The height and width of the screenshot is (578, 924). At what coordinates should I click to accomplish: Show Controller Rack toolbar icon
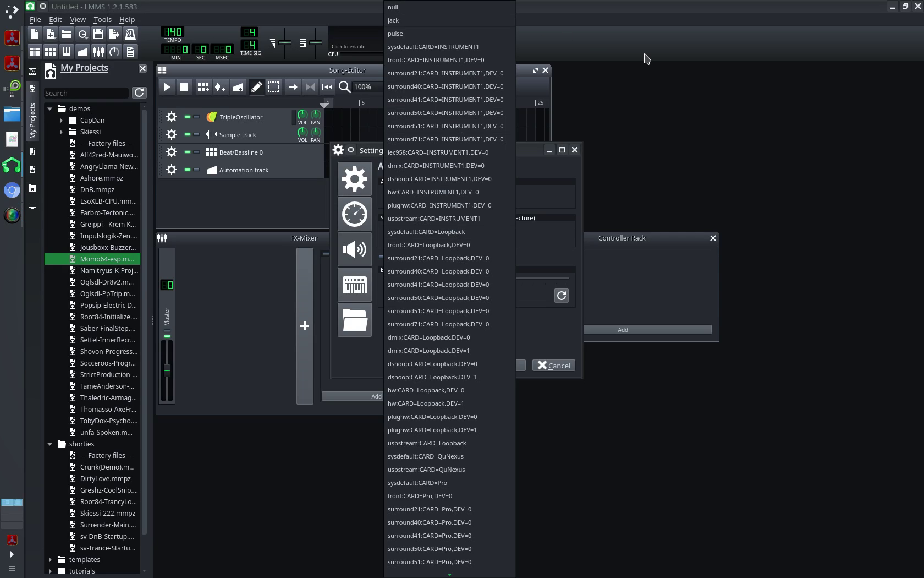coord(114,52)
